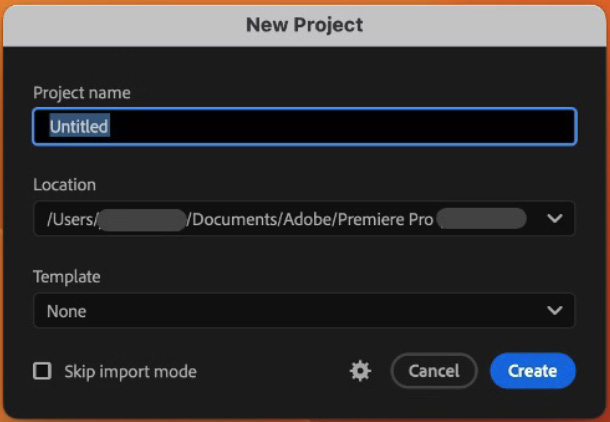This screenshot has width=610, height=422.
Task: Open the project settings gear icon
Action: point(360,371)
